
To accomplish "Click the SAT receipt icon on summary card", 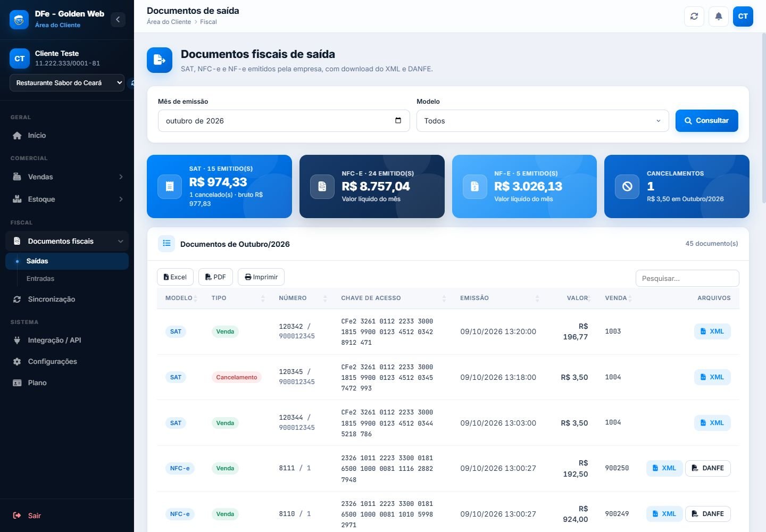I will click(x=170, y=186).
